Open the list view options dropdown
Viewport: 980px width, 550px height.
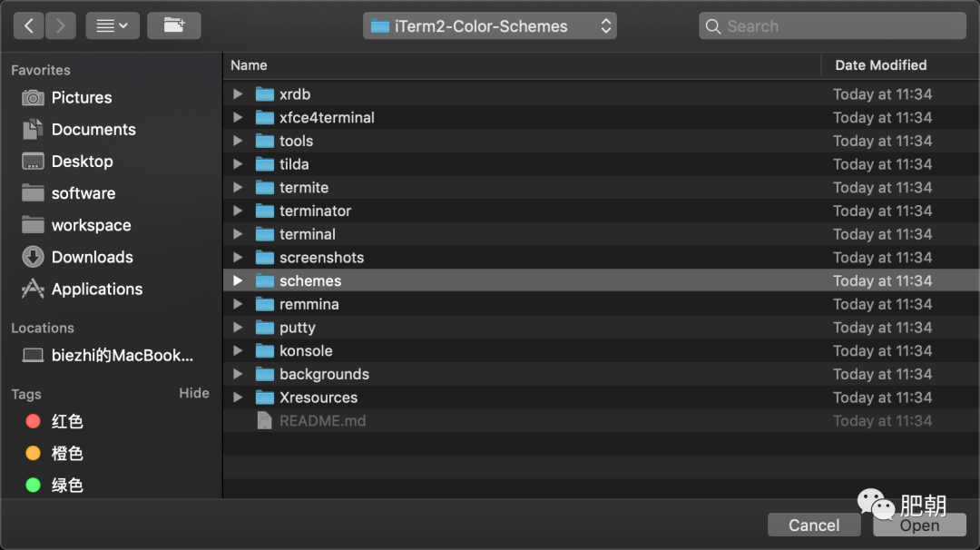[x=113, y=25]
